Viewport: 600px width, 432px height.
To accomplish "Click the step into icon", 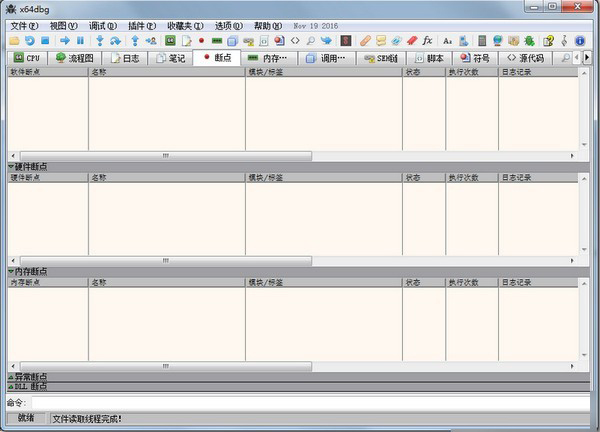I will 100,41.
